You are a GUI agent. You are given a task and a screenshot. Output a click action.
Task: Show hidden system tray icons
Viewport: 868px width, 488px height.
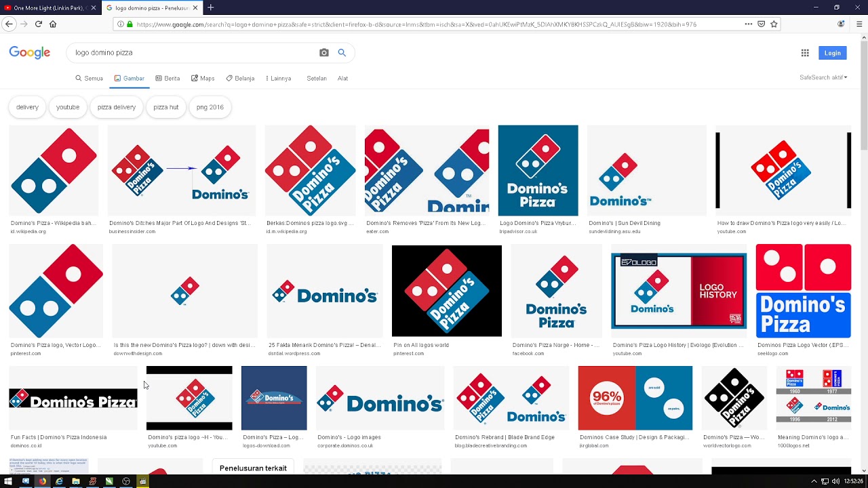click(814, 481)
